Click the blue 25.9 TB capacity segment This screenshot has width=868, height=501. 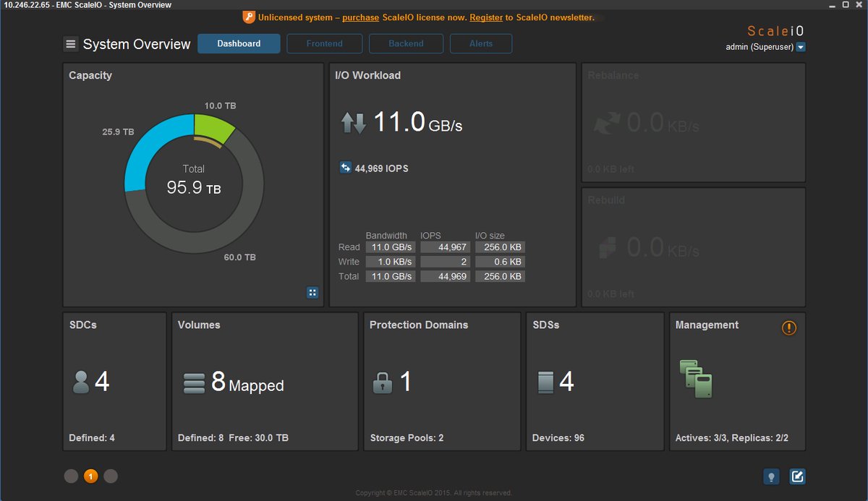[148, 147]
